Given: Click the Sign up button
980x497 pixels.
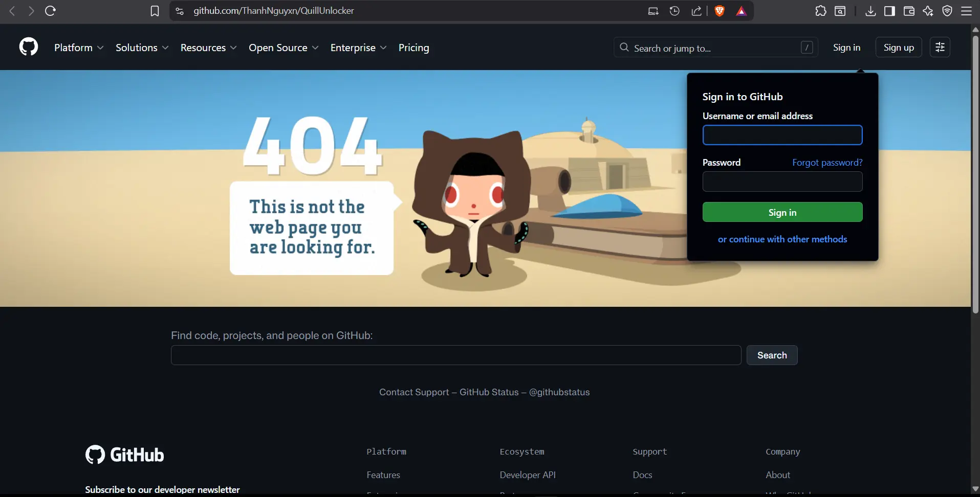Looking at the screenshot, I should tap(899, 47).
